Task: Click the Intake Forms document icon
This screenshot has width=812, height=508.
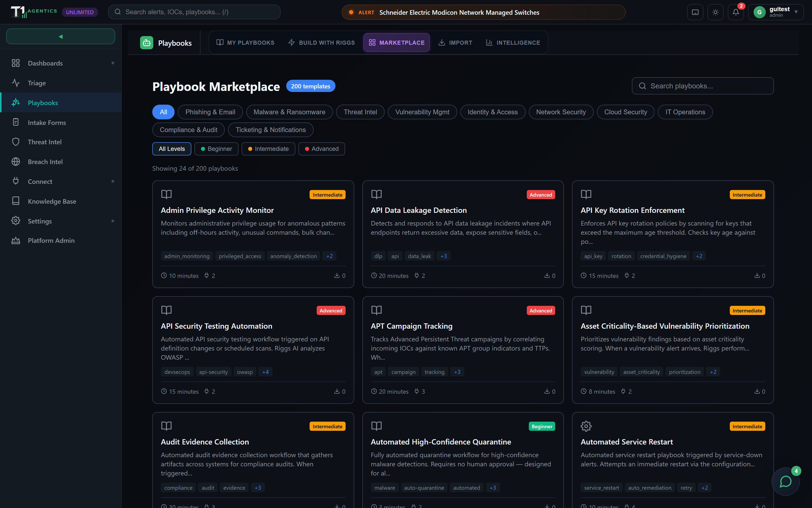Action: coord(16,122)
